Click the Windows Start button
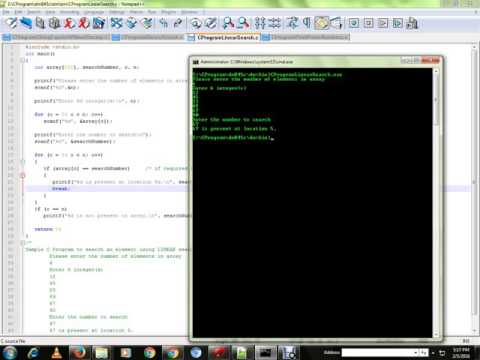 [10, 352]
